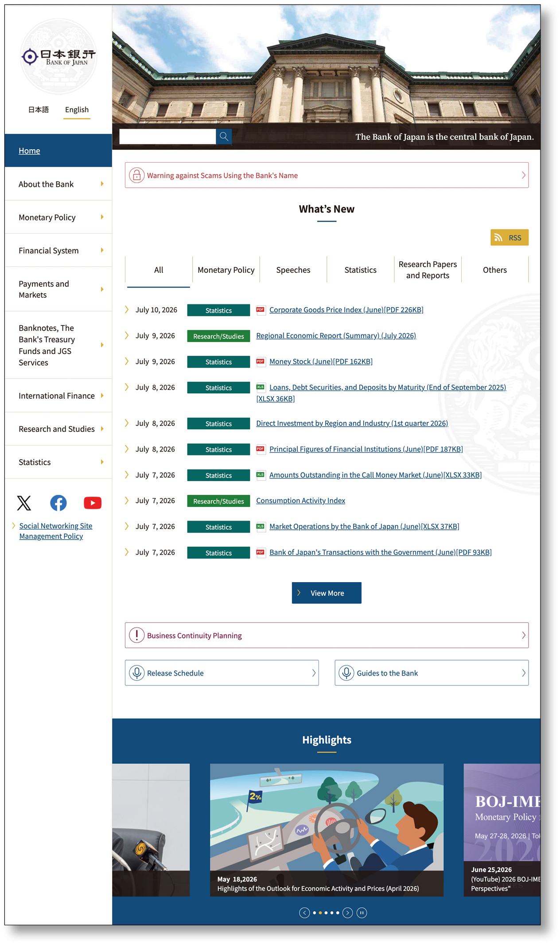Expand Research and Studies menu
Image resolution: width=560 pixels, height=945 pixels.
[x=58, y=429]
